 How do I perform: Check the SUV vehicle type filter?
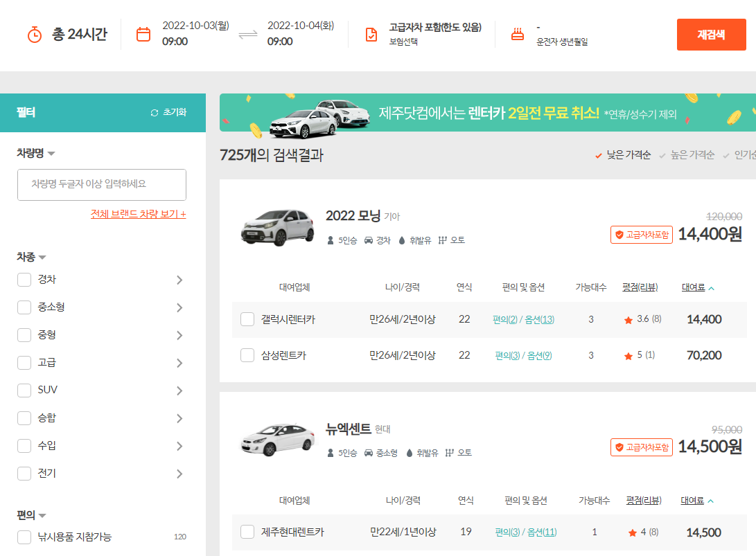tap(24, 391)
